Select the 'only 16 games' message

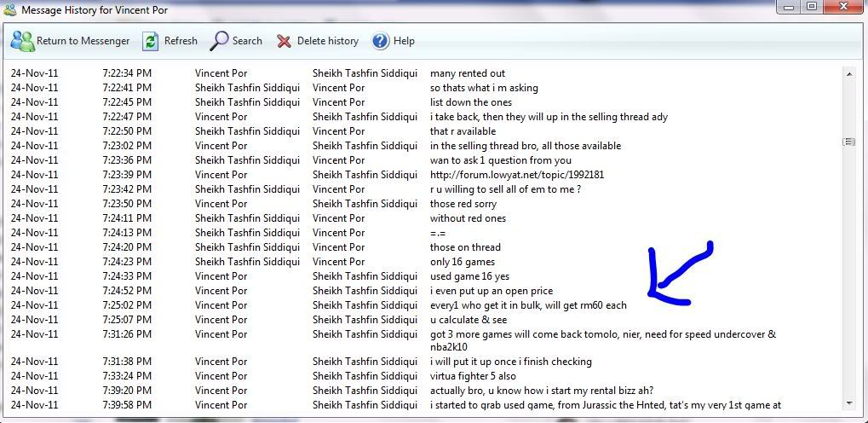click(x=462, y=262)
